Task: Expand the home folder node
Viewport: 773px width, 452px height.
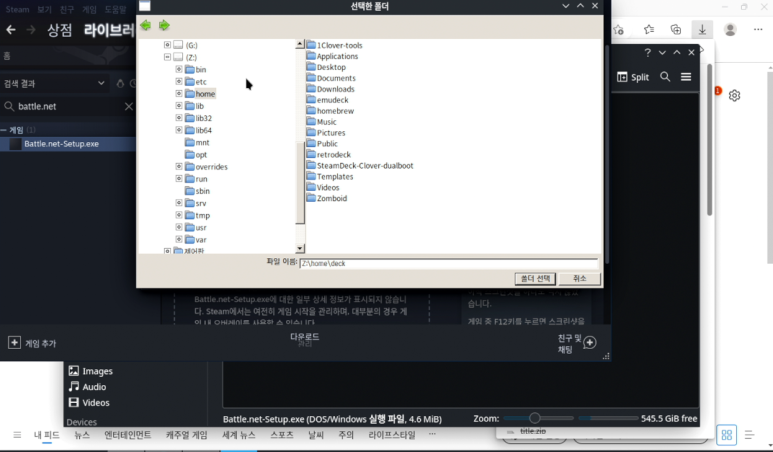Action: click(179, 93)
